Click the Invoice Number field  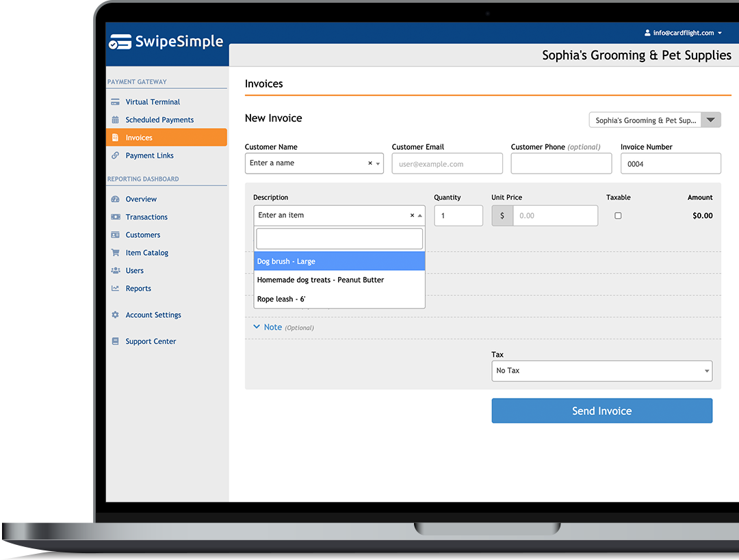coord(670,164)
